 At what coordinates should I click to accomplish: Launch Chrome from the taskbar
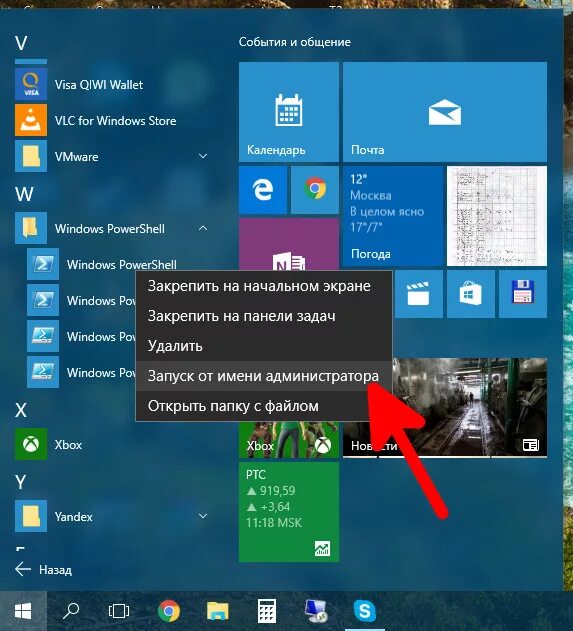coord(169,611)
